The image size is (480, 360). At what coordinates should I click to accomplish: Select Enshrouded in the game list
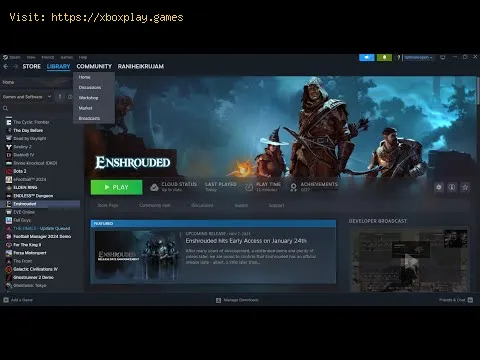(40, 204)
